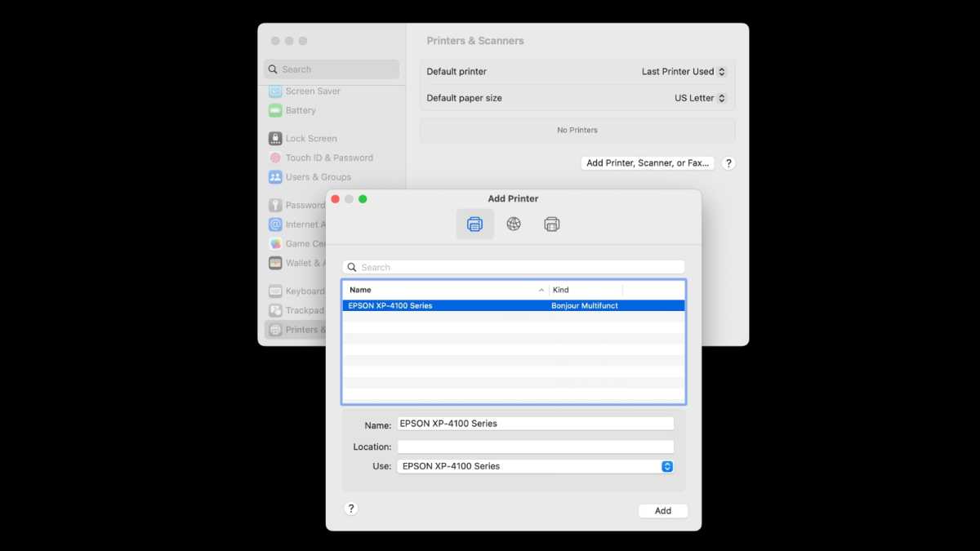The width and height of the screenshot is (980, 551).
Task: Open Keyboard settings in the sidebar
Action: (296, 291)
